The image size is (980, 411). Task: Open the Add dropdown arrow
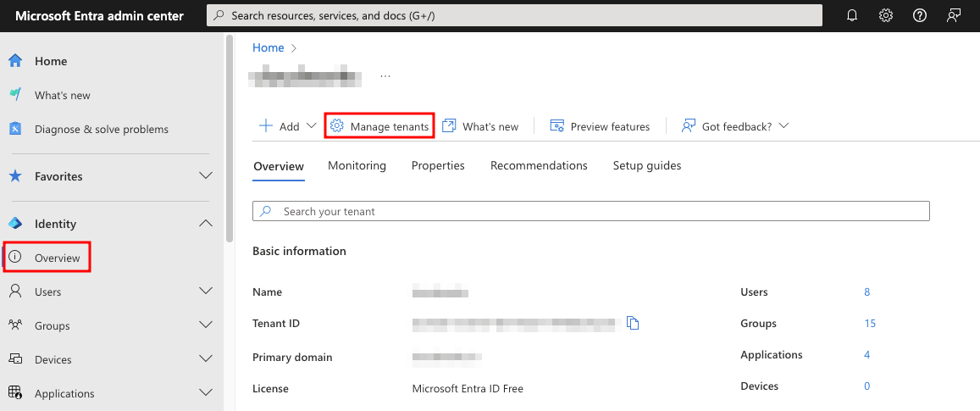click(312, 125)
